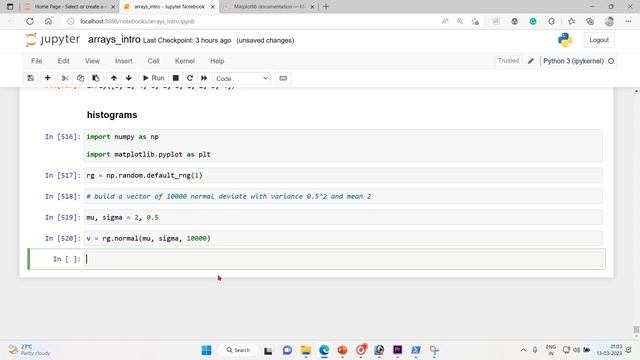Open browser settings and more menu
This screenshot has height=360, width=640.
(628, 21)
